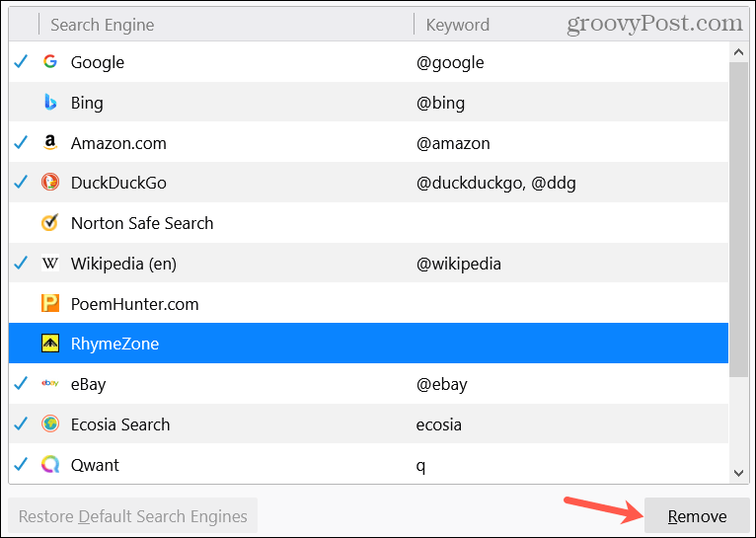Sort by the Search Engine column header

click(103, 25)
